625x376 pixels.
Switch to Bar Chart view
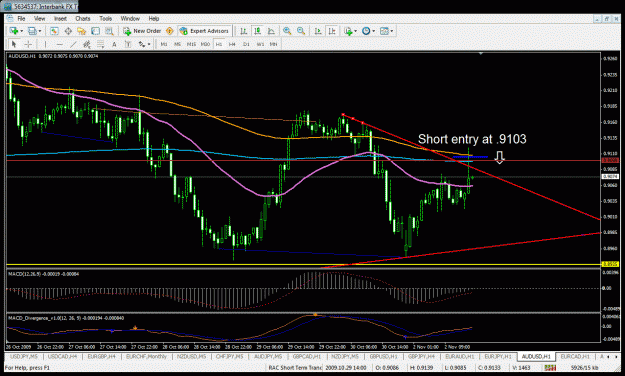pyautogui.click(x=244, y=31)
